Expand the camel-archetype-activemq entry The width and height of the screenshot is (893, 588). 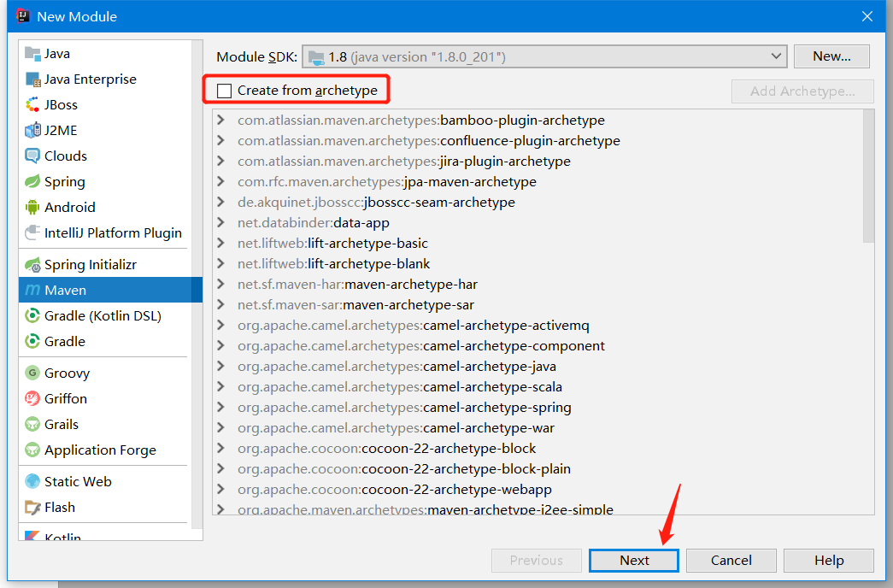[x=221, y=326]
